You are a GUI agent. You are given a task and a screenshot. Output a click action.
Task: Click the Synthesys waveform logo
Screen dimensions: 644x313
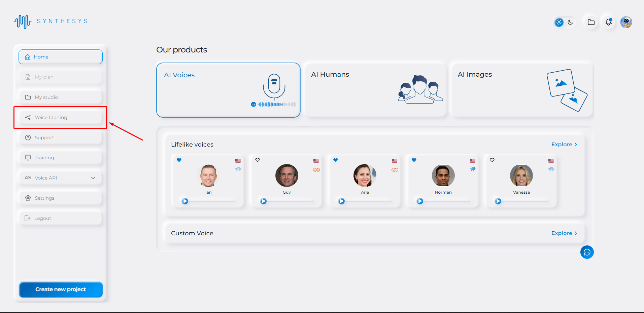pos(23,22)
